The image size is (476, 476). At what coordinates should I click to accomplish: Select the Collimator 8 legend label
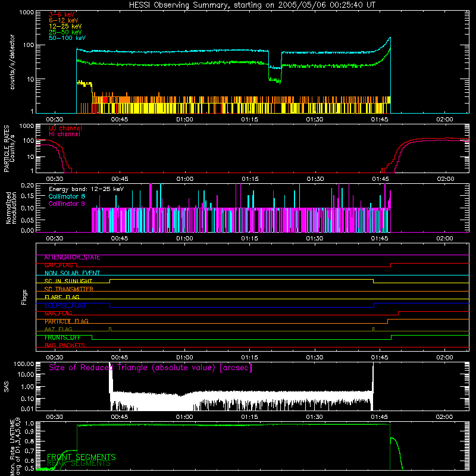tap(67, 196)
